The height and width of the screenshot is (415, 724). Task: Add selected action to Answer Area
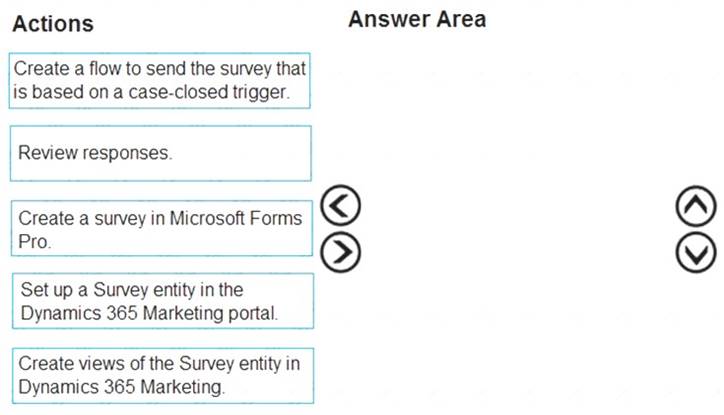[340, 252]
